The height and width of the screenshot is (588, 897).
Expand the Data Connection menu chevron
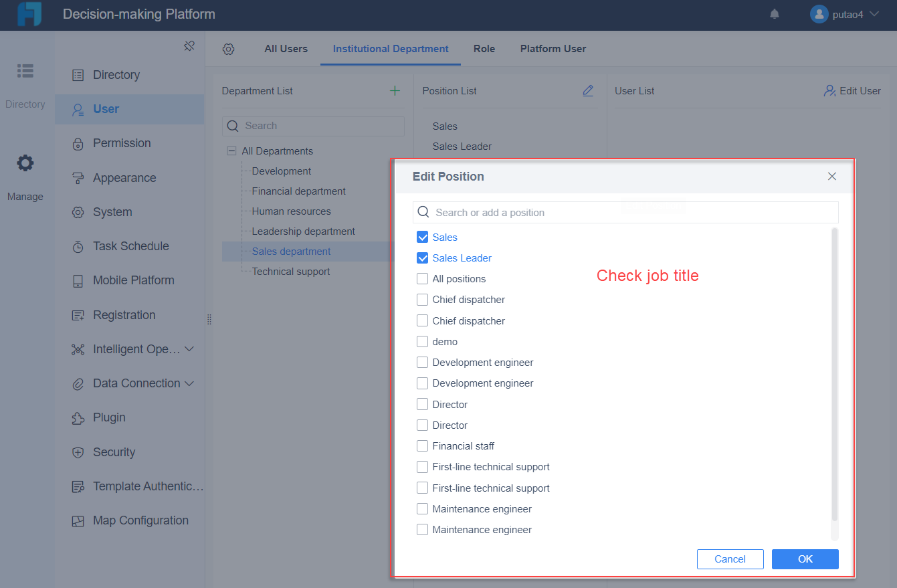(189, 383)
